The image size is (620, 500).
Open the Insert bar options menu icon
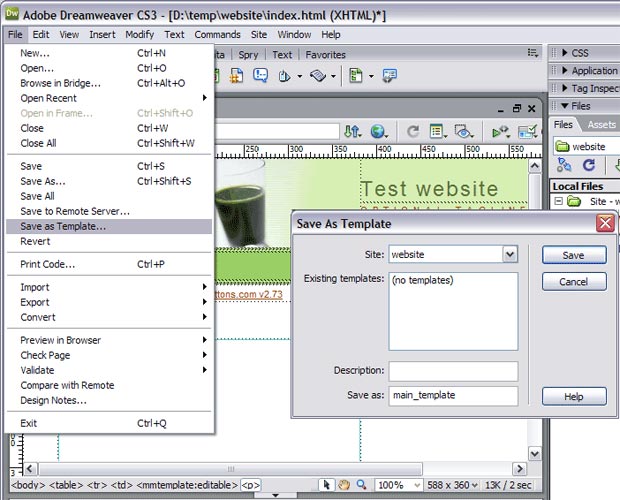(x=533, y=53)
